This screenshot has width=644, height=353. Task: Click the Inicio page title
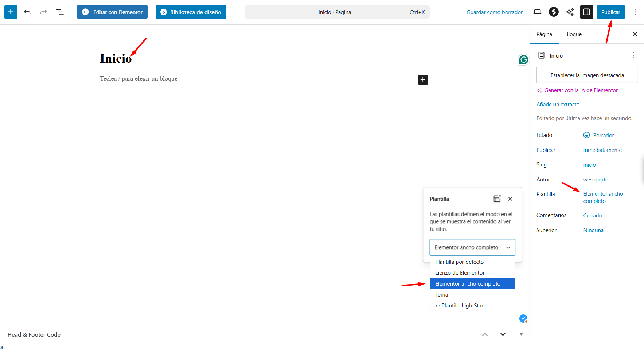(x=116, y=58)
